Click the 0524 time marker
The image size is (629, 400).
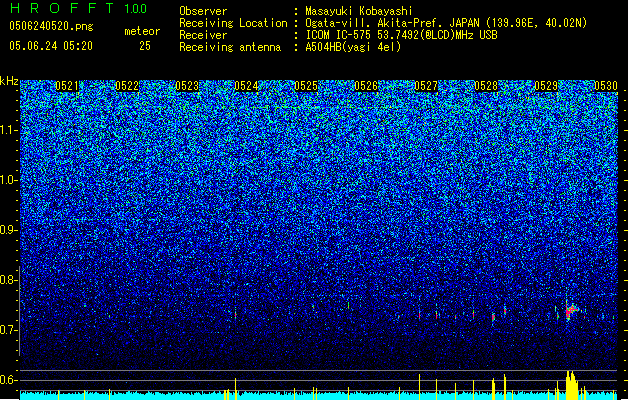246,86
